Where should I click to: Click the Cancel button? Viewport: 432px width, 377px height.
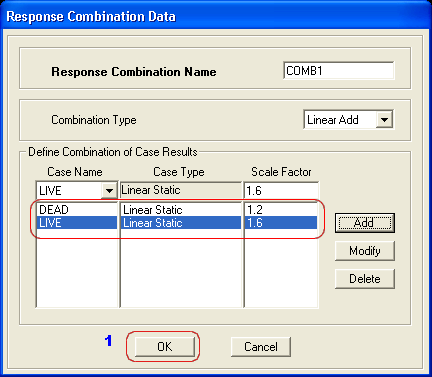[x=261, y=347]
